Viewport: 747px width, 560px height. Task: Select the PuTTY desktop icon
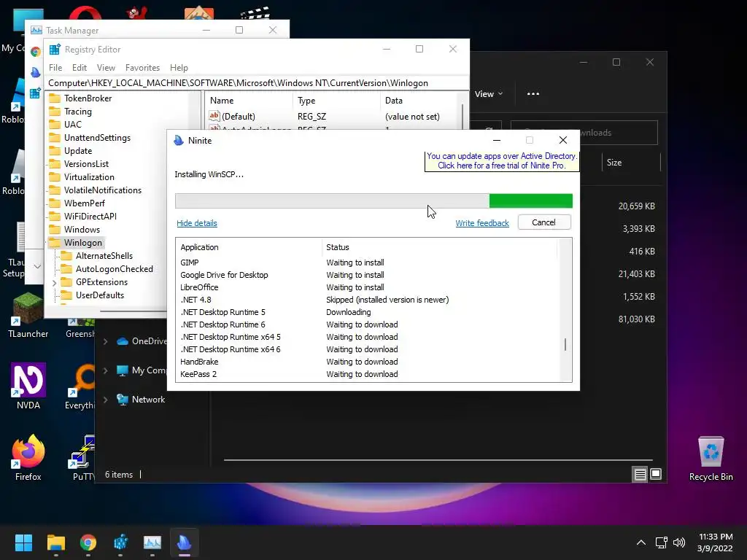click(x=82, y=458)
